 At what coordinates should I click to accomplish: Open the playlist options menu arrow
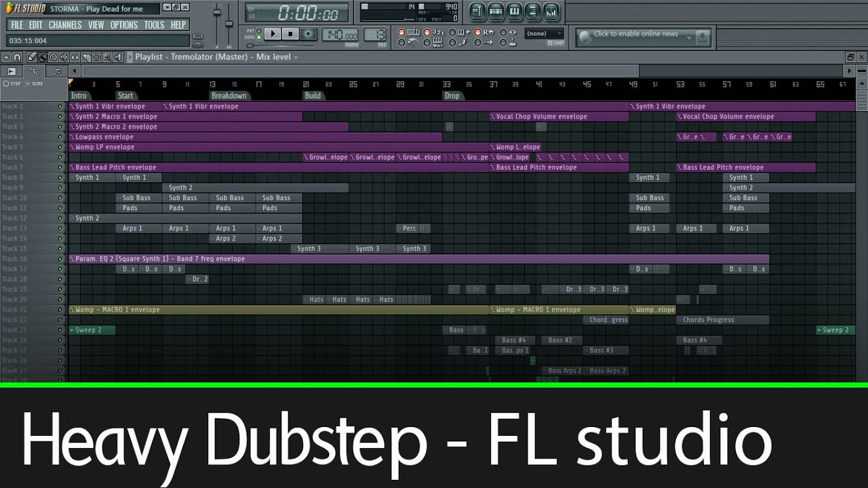pyautogui.click(x=6, y=58)
